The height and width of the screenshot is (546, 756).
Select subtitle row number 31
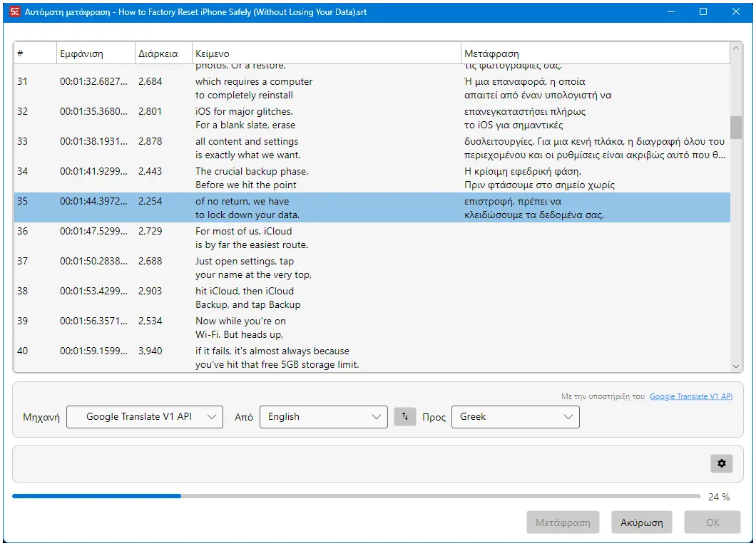pyautogui.click(x=372, y=88)
